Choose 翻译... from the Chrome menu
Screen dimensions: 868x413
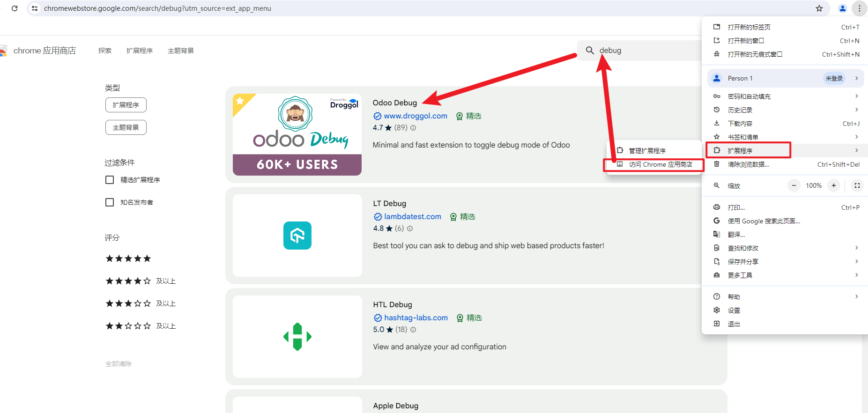(786, 235)
